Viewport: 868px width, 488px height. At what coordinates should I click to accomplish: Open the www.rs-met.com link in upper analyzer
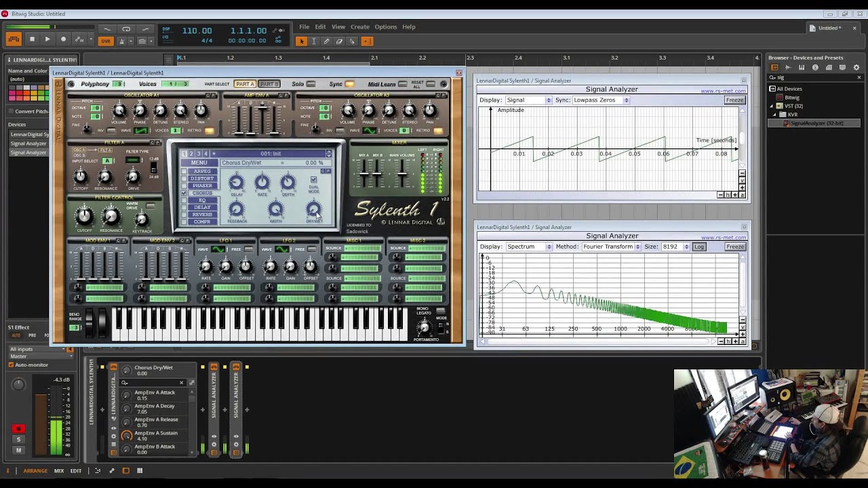[724, 91]
